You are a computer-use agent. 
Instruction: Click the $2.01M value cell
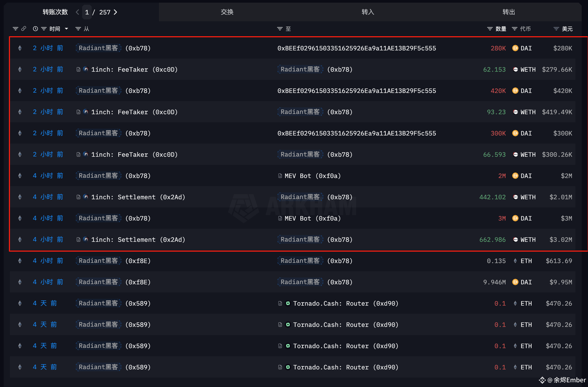561,197
